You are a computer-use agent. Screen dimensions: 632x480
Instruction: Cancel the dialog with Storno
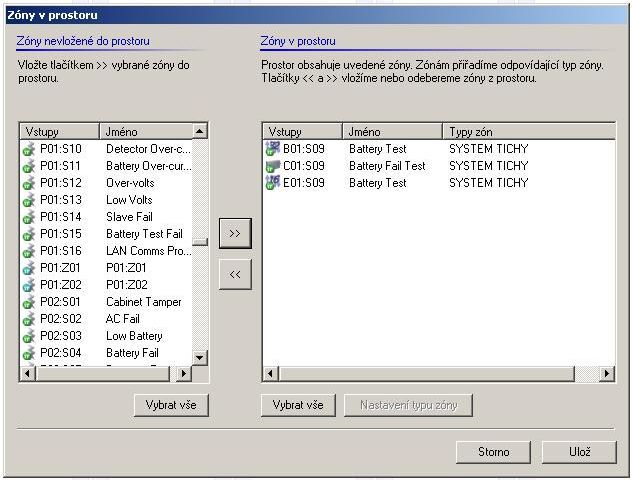pos(494,452)
